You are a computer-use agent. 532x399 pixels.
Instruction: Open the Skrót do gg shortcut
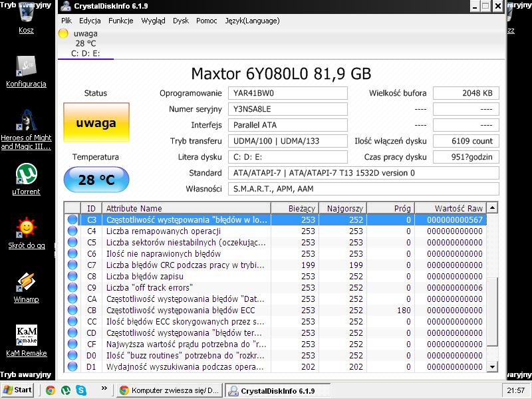(26, 233)
